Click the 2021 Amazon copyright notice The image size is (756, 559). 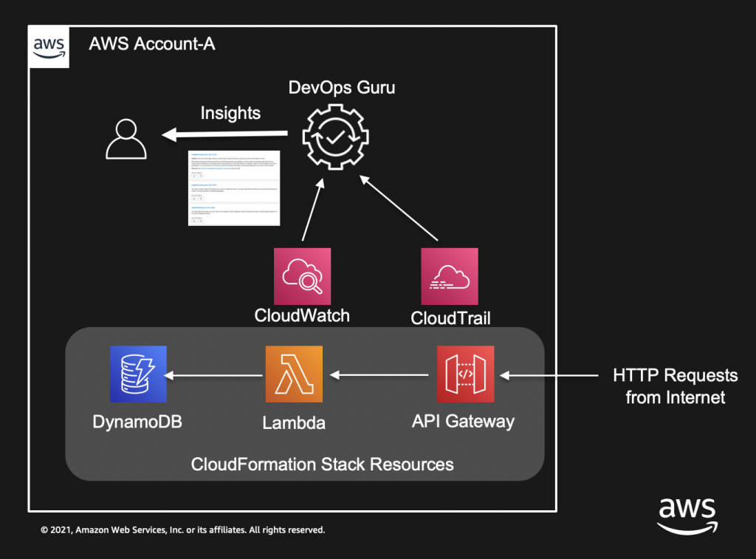pyautogui.click(x=183, y=530)
